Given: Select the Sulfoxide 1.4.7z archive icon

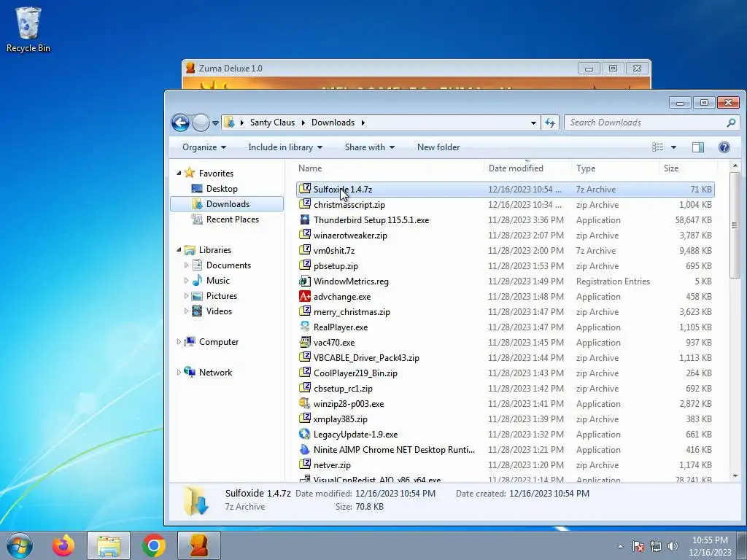Looking at the screenshot, I should click(x=304, y=189).
